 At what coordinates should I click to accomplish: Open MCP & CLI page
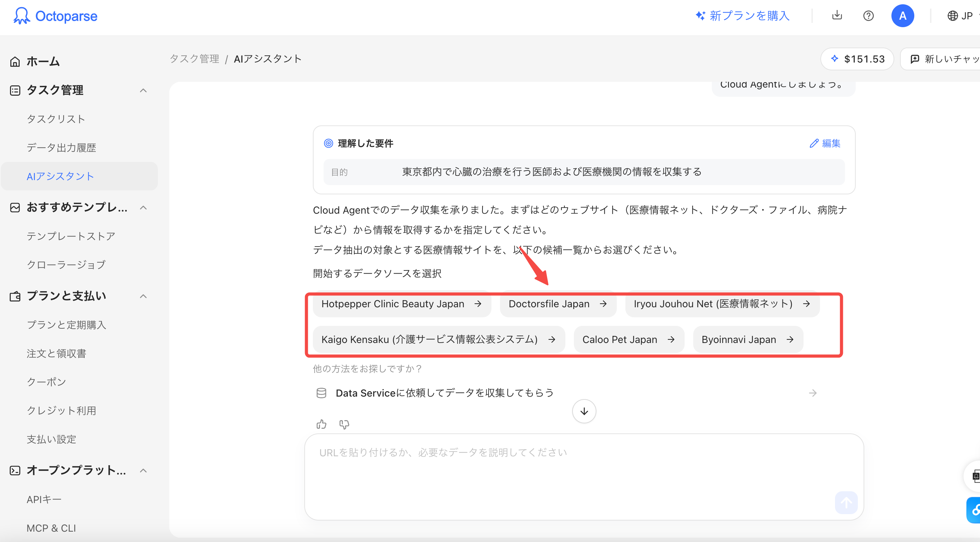coord(51,528)
